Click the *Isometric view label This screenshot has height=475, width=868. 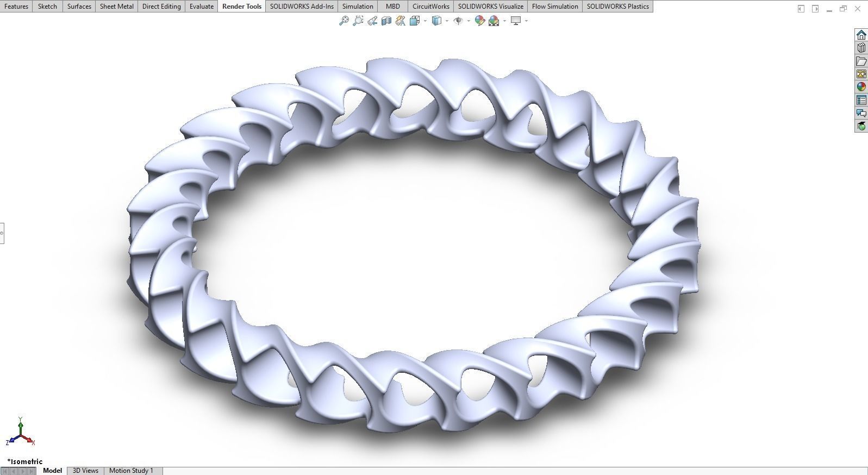25,461
